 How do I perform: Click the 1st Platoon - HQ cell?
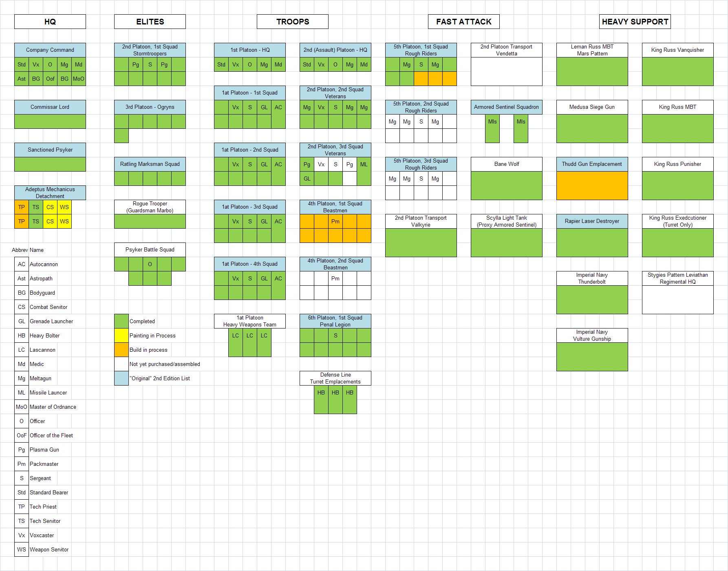pos(250,50)
